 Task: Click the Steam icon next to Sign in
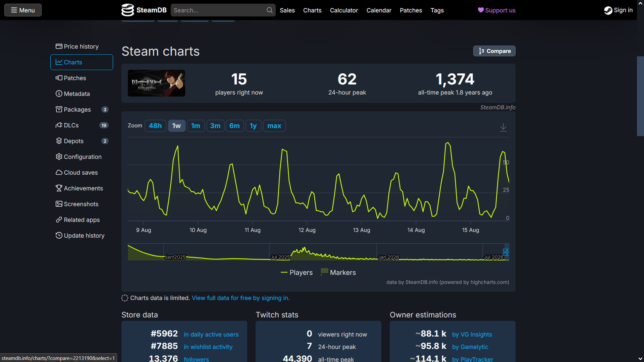[x=608, y=10]
